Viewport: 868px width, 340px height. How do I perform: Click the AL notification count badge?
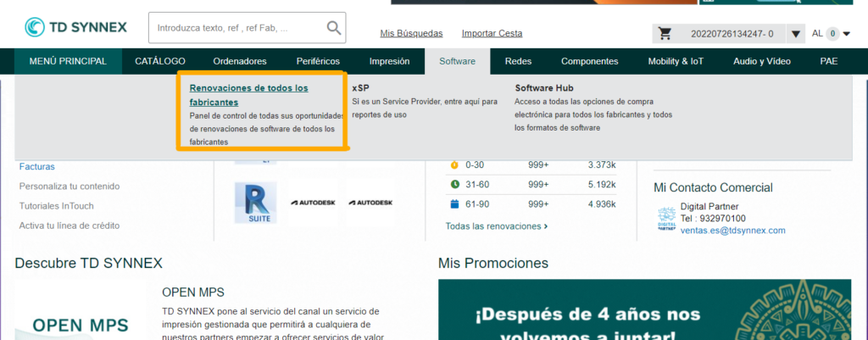pyautogui.click(x=832, y=34)
